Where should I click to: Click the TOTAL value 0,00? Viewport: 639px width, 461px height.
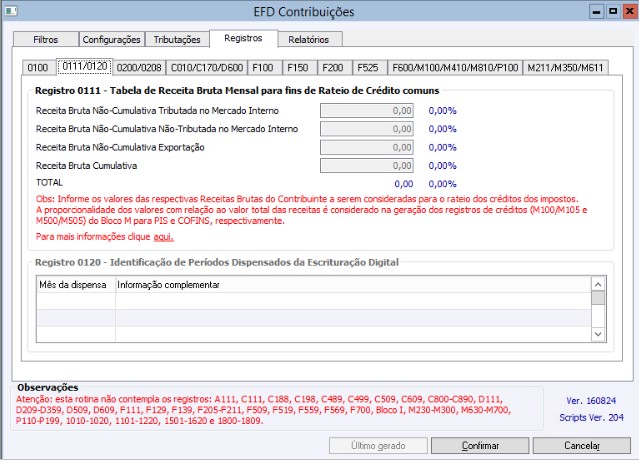click(403, 184)
